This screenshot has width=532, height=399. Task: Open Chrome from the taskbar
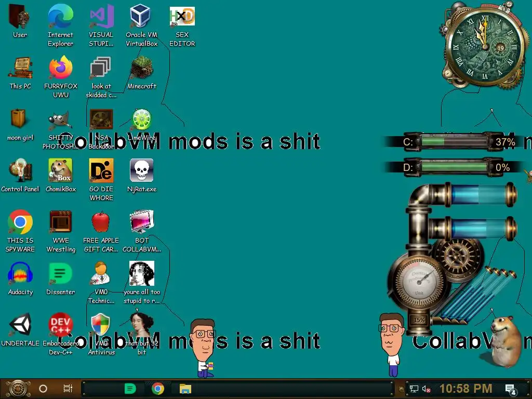tap(158, 389)
